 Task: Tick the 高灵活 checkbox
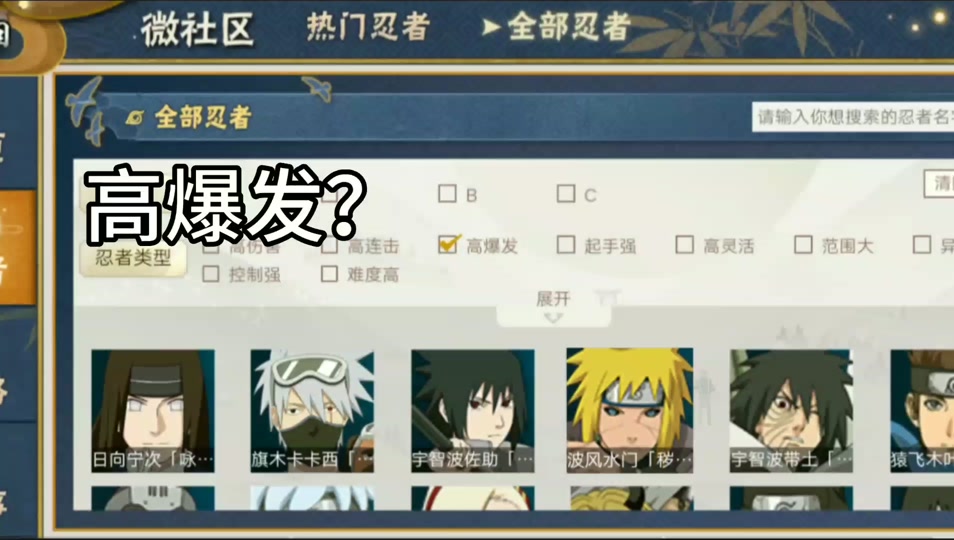point(684,244)
